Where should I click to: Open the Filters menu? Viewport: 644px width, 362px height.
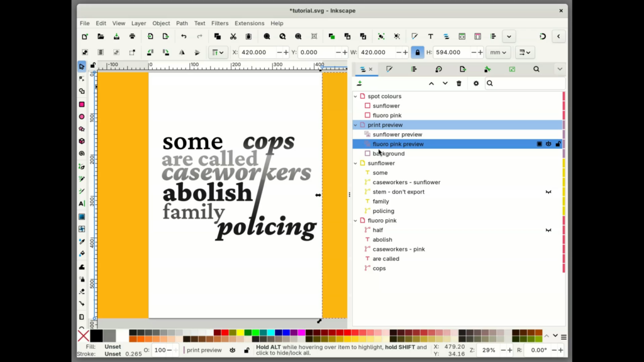(x=219, y=23)
